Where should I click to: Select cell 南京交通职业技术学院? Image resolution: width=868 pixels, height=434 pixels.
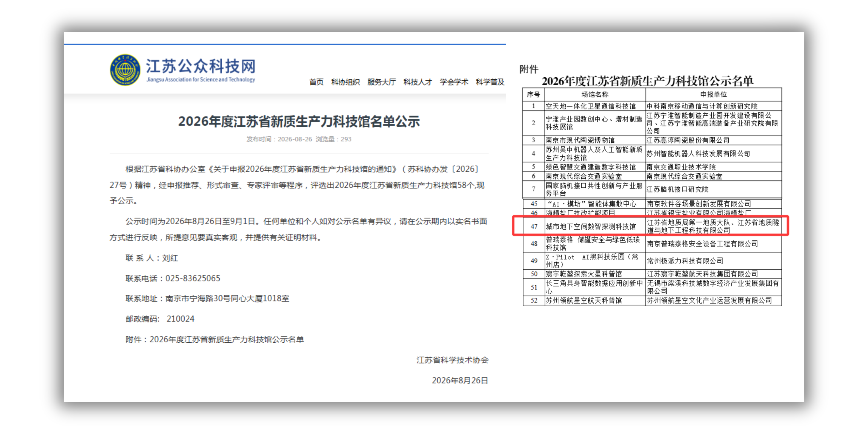click(x=713, y=167)
